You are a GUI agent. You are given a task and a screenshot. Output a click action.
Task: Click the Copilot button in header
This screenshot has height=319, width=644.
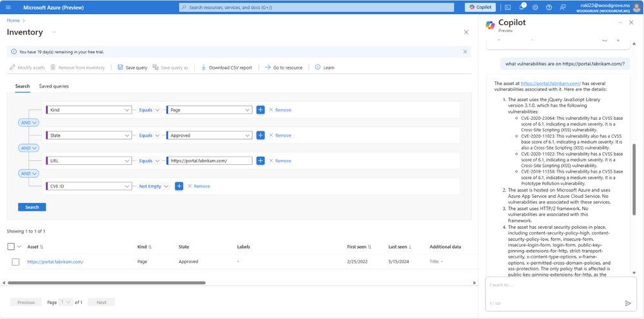coord(480,7)
